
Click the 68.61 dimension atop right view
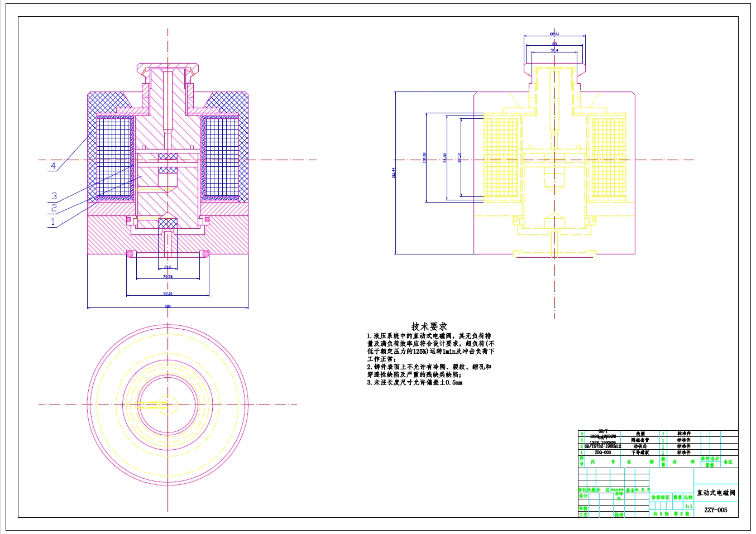554,34
